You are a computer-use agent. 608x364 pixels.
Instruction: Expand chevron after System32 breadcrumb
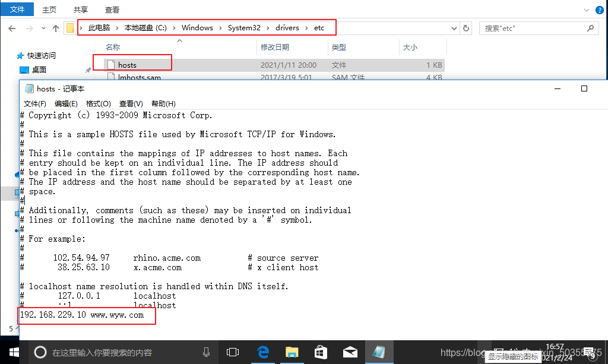tap(268, 28)
